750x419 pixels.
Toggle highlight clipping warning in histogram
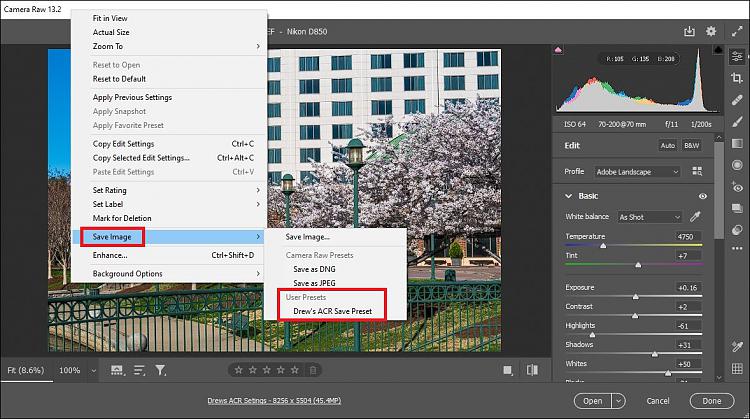[x=718, y=50]
